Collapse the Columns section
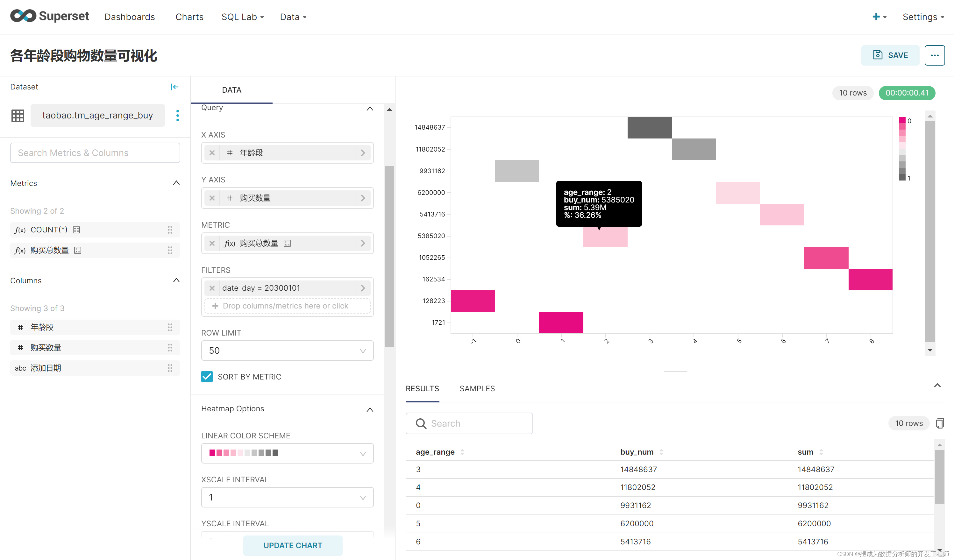 point(176,280)
